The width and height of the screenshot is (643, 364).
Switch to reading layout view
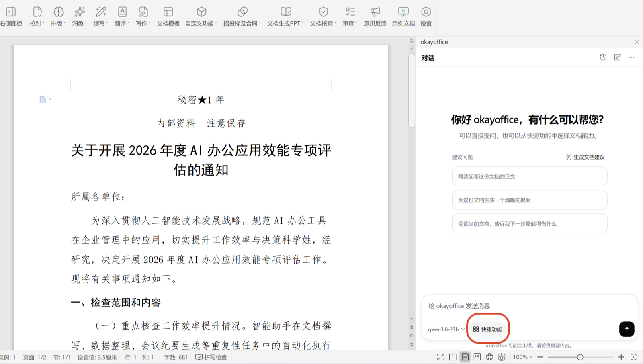click(x=453, y=357)
